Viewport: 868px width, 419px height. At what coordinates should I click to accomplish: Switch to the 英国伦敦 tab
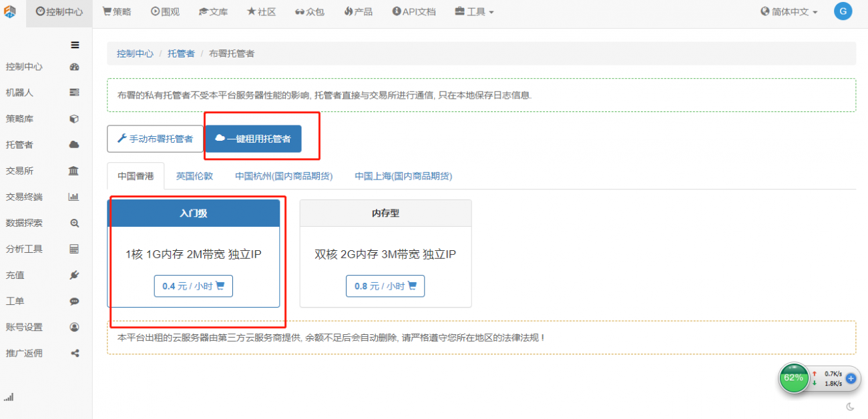click(x=194, y=176)
